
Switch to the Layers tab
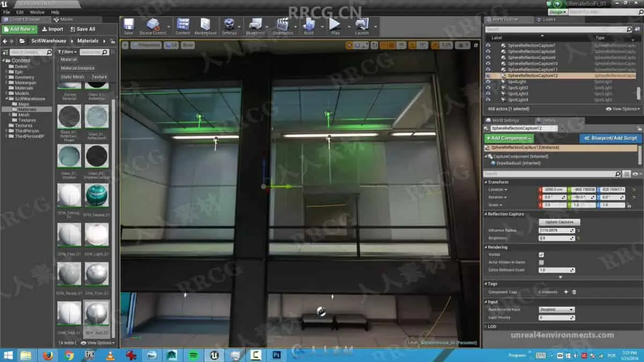click(548, 19)
